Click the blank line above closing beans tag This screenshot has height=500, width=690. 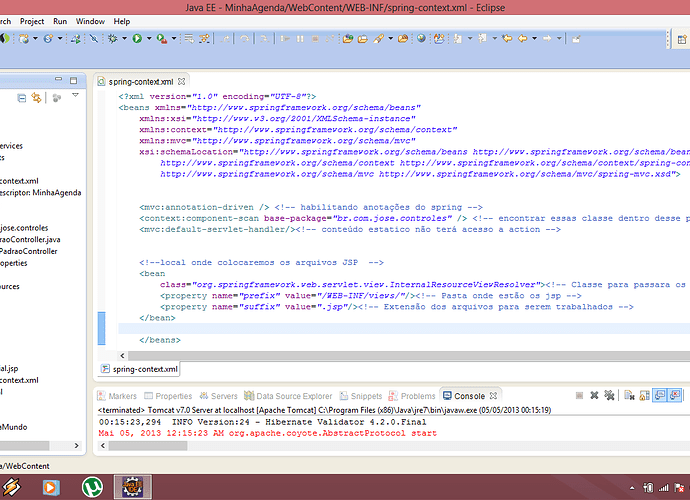point(300,328)
